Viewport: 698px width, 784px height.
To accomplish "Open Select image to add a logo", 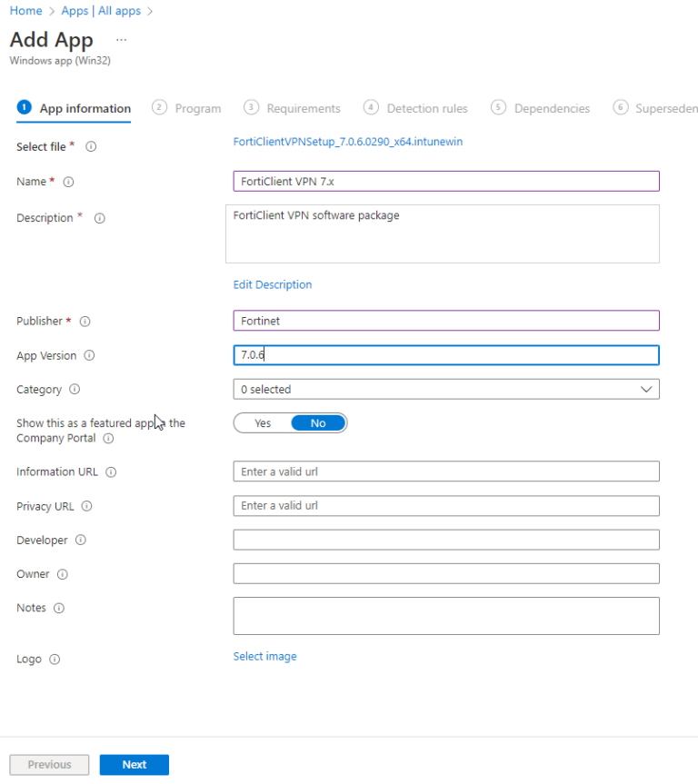I will 264,656.
